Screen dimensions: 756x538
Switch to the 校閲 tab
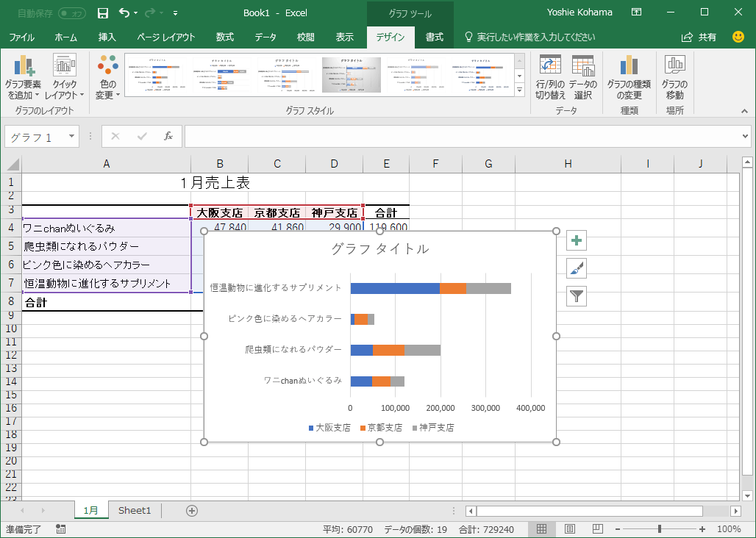[x=306, y=37]
